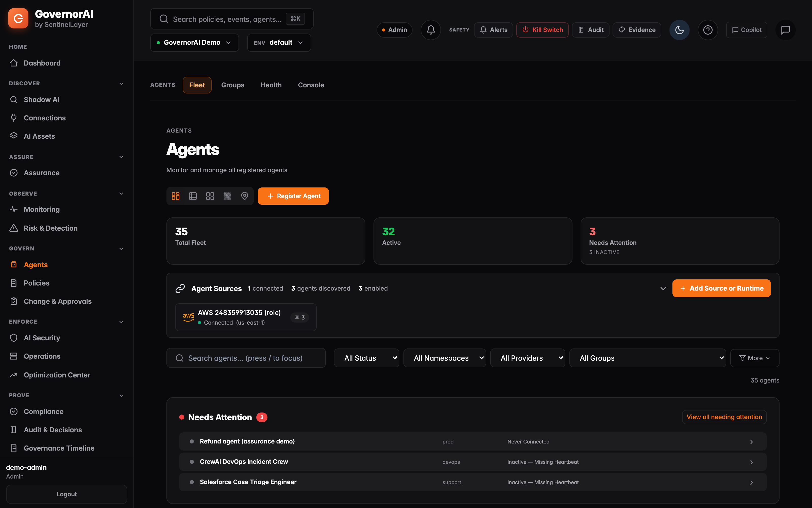Switch to the Groups tab
This screenshot has height=508, width=812.
pos(232,85)
